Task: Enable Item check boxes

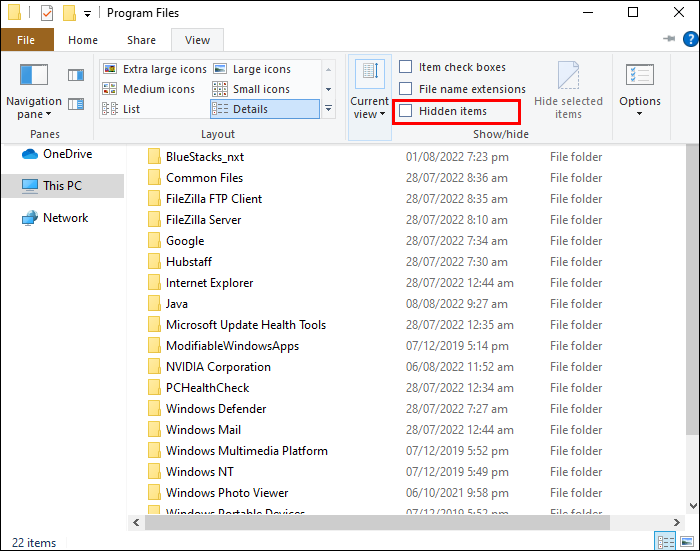Action: (x=405, y=67)
